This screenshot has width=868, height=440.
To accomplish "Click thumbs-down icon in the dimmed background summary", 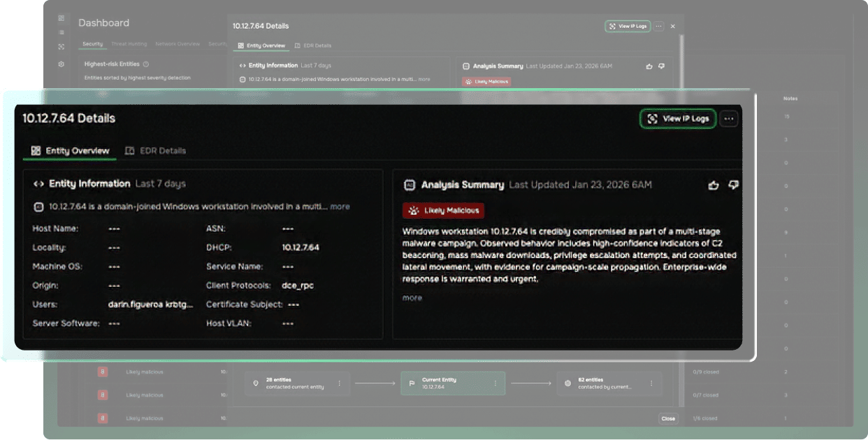I will click(x=661, y=66).
